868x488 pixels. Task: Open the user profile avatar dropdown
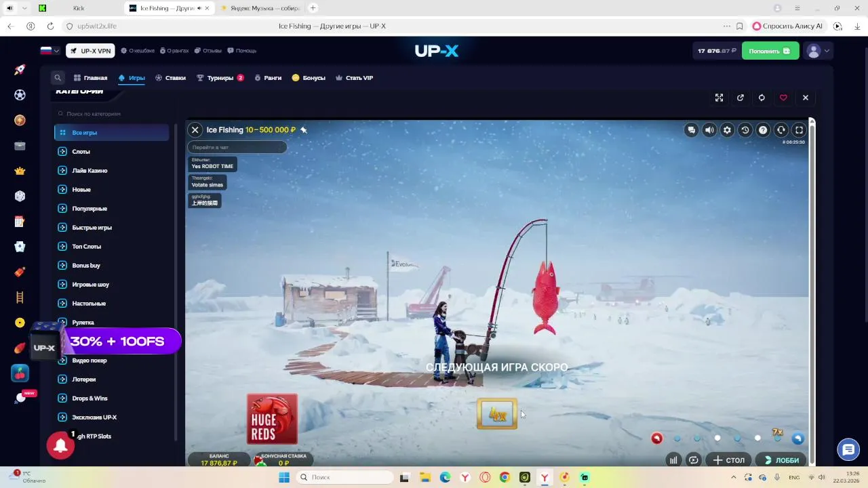818,51
